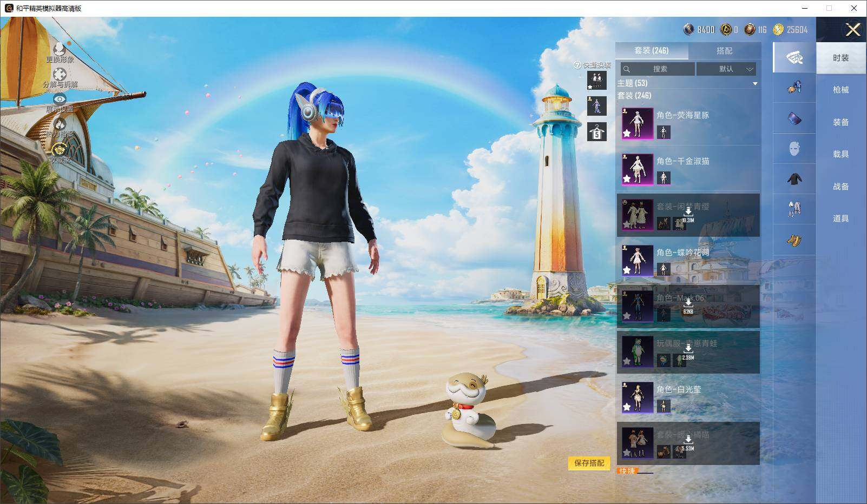This screenshot has height=504, width=867.
Task: Click the small item icon under 角色-蝶吟花词
Action: (x=664, y=269)
